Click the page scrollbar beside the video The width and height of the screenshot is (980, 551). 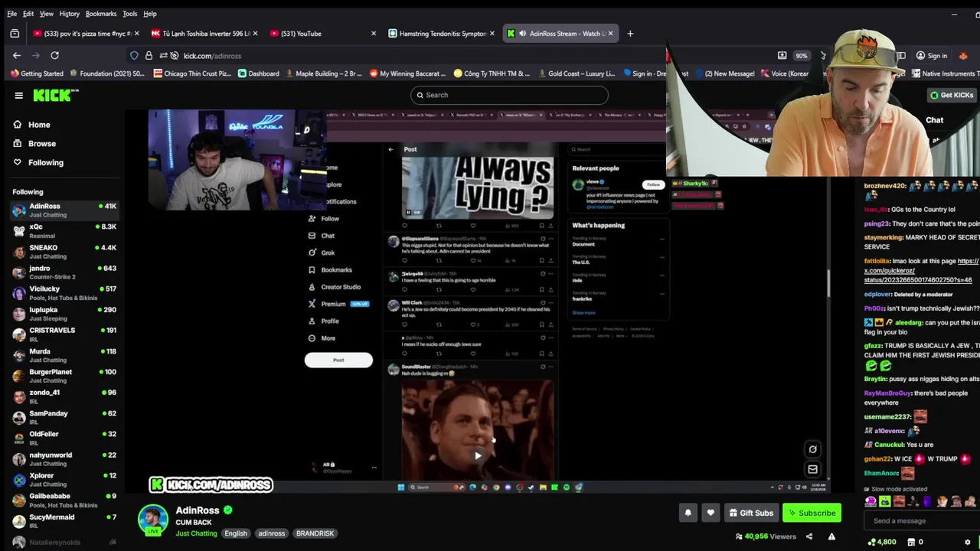(828, 283)
